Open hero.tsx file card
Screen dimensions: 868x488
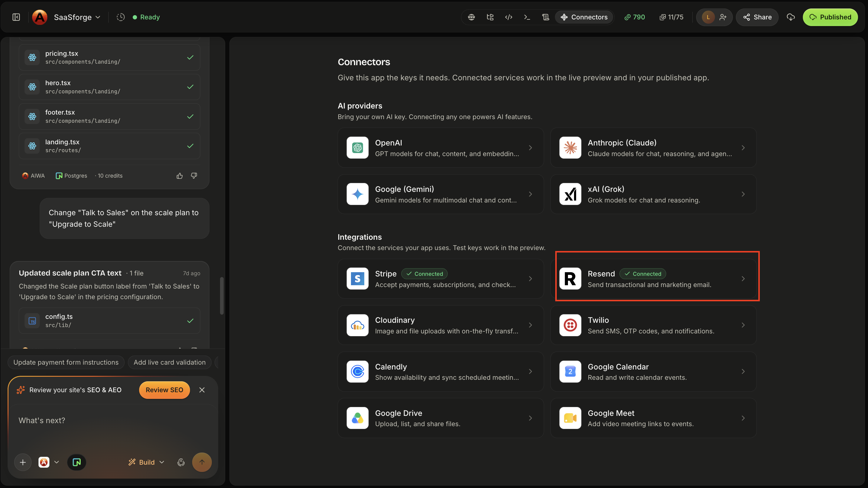pos(109,87)
